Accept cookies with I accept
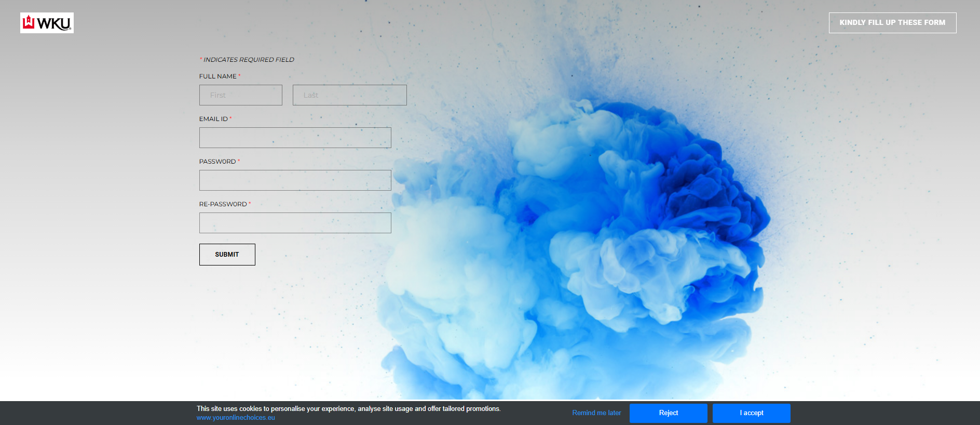This screenshot has height=425, width=980. coord(752,413)
